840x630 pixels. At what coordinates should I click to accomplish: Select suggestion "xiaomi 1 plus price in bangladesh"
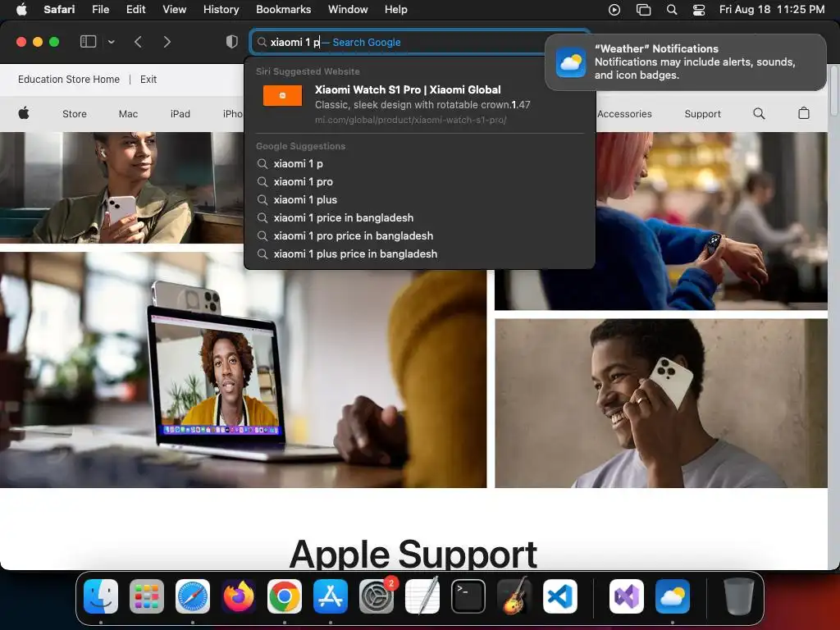point(419,254)
